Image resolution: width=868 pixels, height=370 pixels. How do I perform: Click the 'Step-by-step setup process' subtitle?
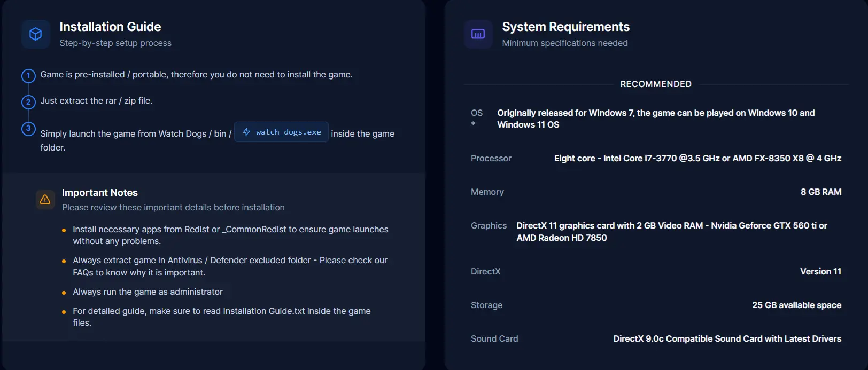115,43
